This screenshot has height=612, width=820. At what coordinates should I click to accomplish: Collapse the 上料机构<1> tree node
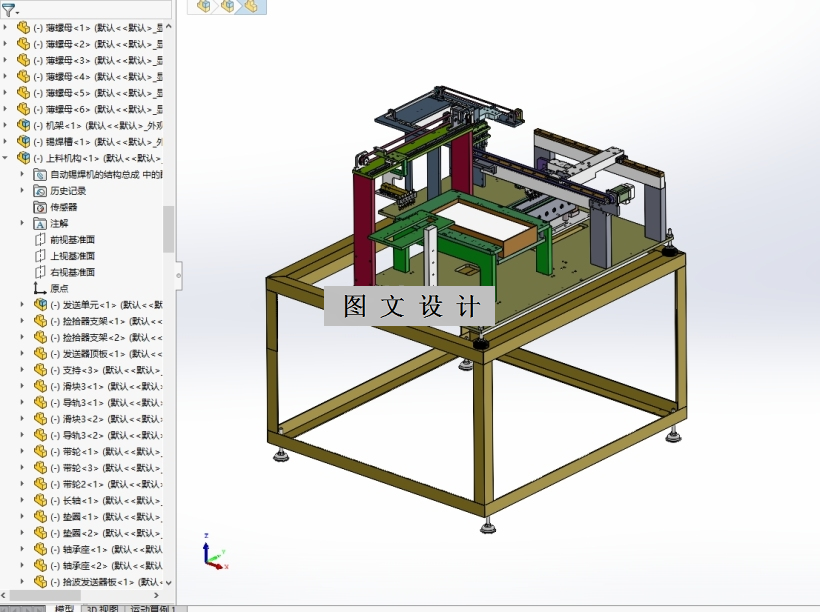5,157
